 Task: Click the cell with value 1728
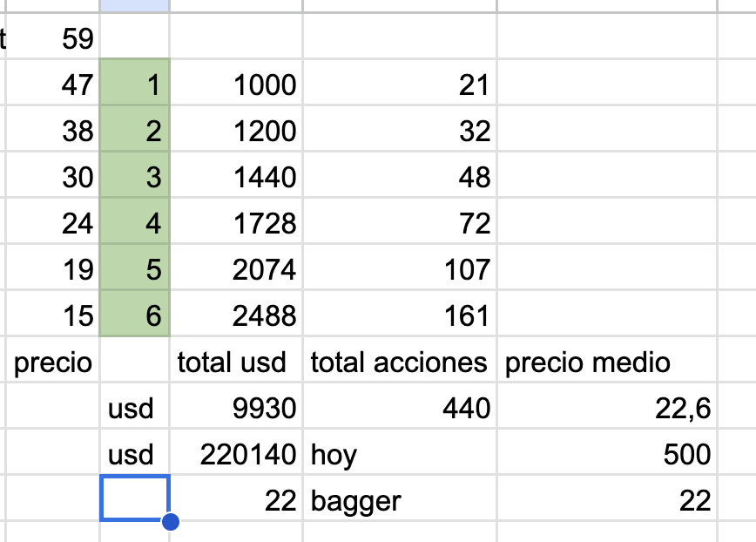coord(236,224)
